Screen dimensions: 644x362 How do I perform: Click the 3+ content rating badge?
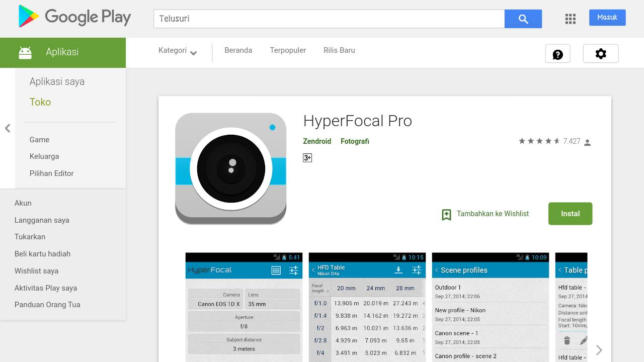click(x=307, y=158)
